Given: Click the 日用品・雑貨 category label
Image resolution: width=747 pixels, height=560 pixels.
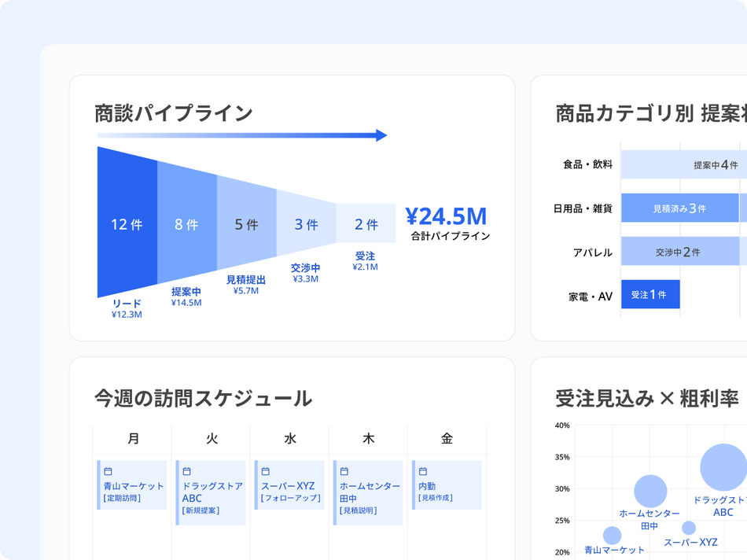Looking at the screenshot, I should coord(583,208).
